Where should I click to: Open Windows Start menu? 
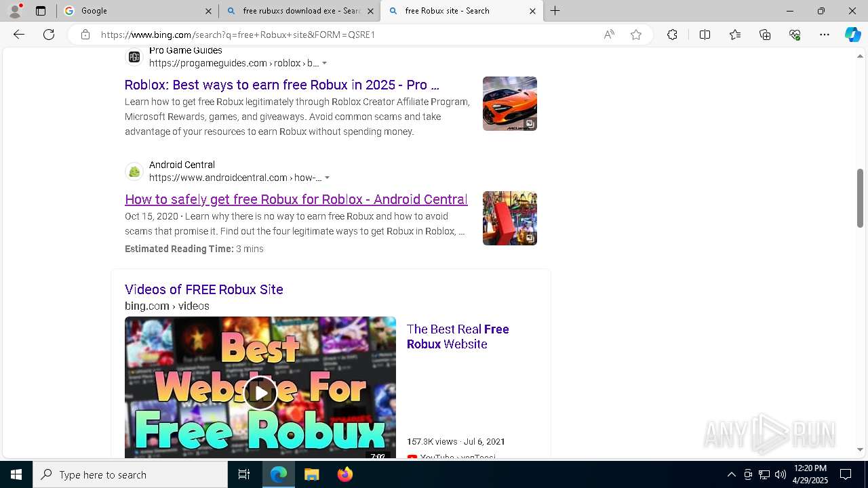pyautogui.click(x=16, y=474)
